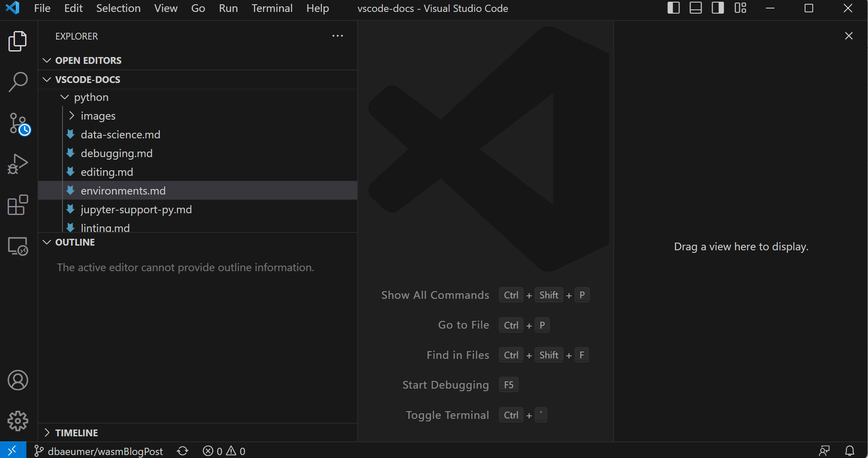Image resolution: width=868 pixels, height=458 pixels.
Task: Click 'Drag a view here to display.' text
Action: 741,246
